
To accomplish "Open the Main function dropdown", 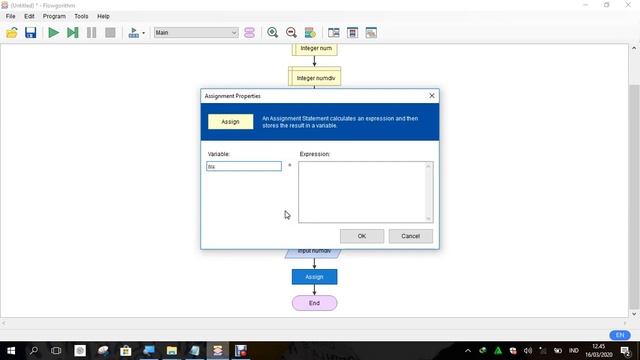I will coord(196,33).
